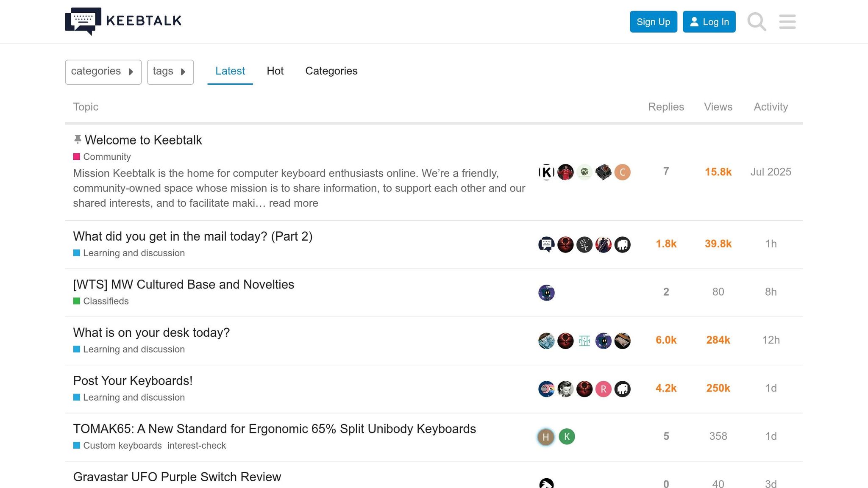Click the Custom keyboards category badge
The height and width of the screenshot is (488, 868).
(117, 446)
